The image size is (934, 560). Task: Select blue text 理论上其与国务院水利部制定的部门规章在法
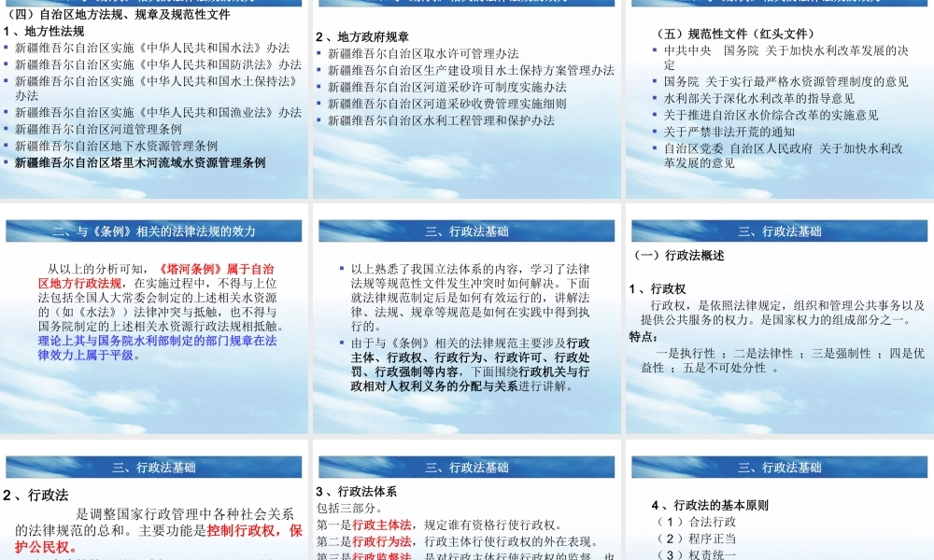coord(157,341)
